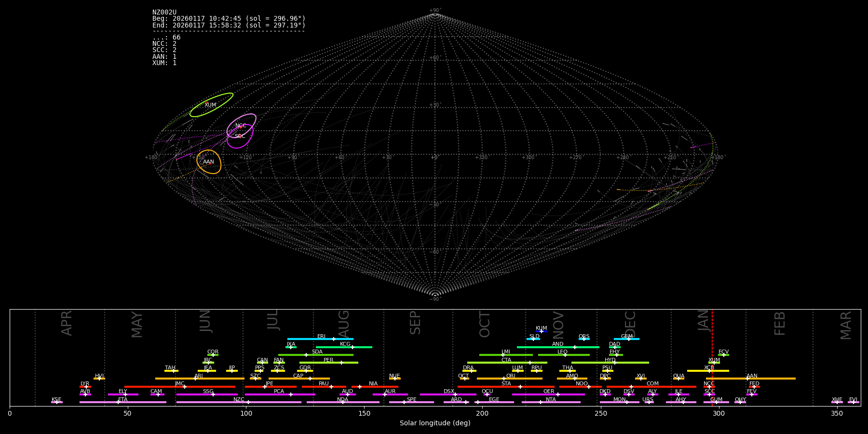Click the ERI cyan shower bar
This screenshot has width=868, height=434.
320,339
